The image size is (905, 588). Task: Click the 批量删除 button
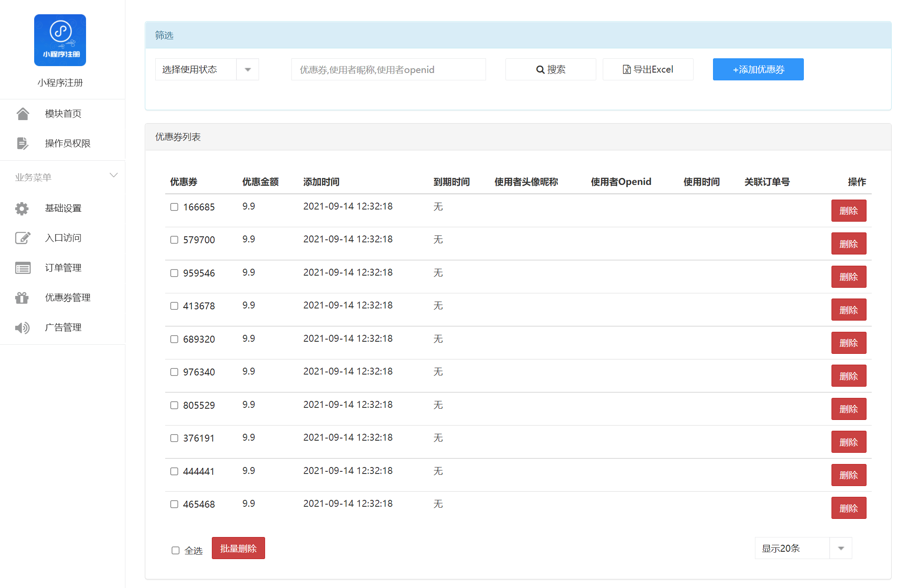pyautogui.click(x=238, y=548)
